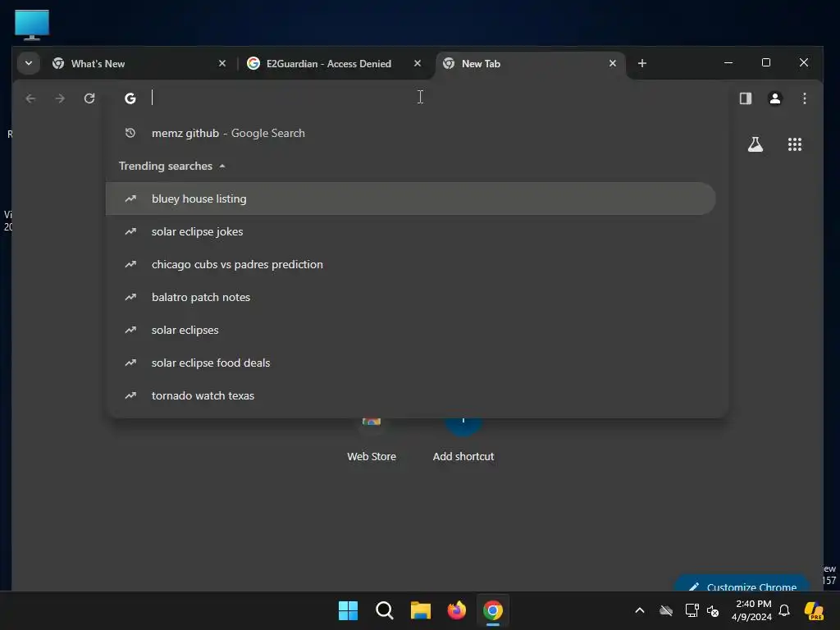Screen dimensions: 840x630
Task: Open Search Labs flask icon
Action: (x=756, y=144)
